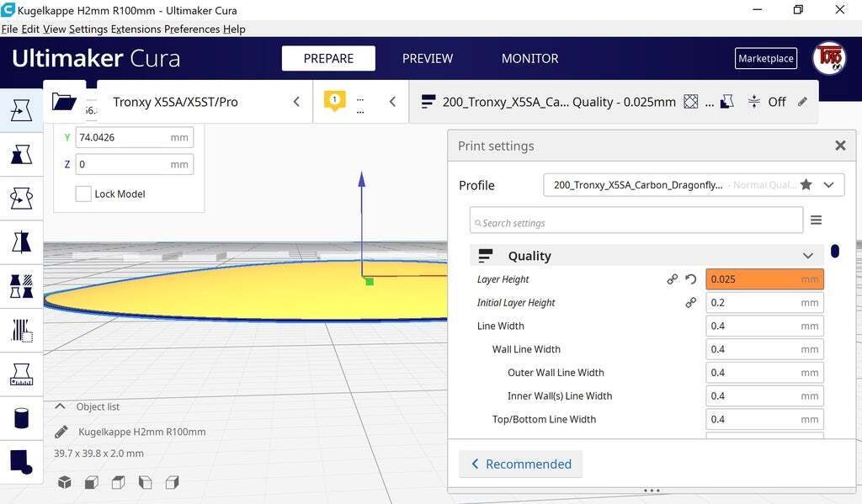
Task: Switch to top view cube icon
Action: (x=118, y=483)
